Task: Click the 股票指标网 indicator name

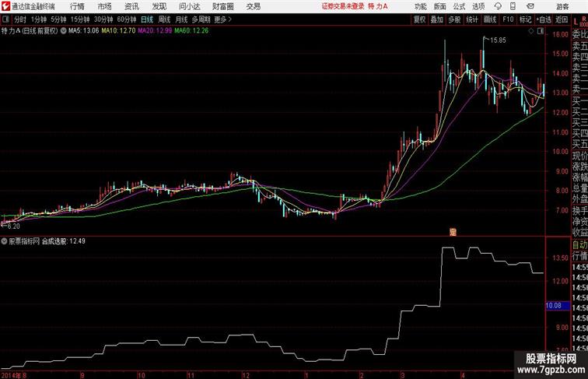Action: pos(24,241)
